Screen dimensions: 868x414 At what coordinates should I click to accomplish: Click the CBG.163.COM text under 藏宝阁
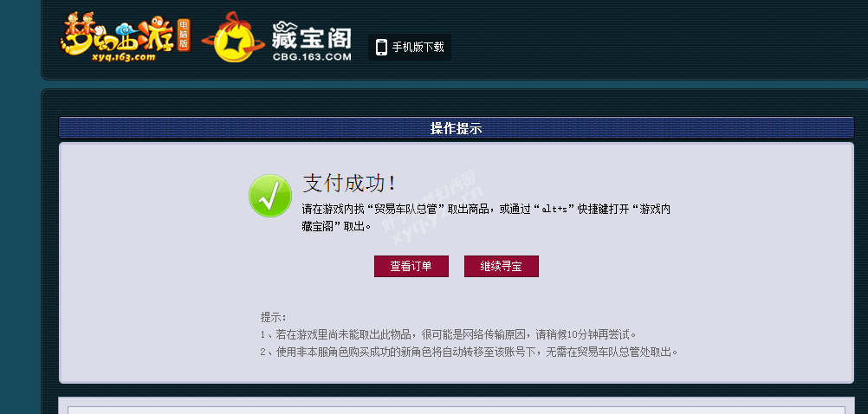312,56
